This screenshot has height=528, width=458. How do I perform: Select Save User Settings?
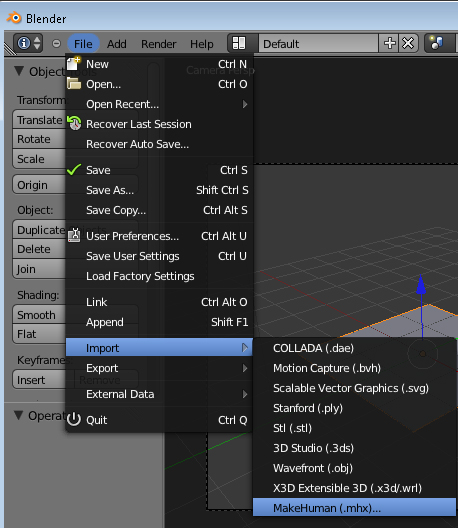[x=159, y=256]
